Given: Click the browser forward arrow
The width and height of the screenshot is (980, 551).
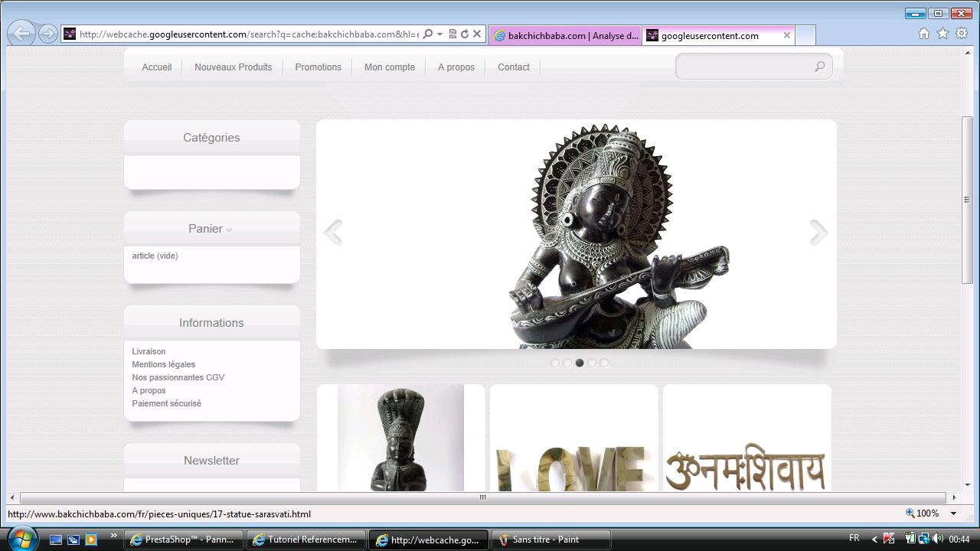Looking at the screenshot, I should pos(47,34).
